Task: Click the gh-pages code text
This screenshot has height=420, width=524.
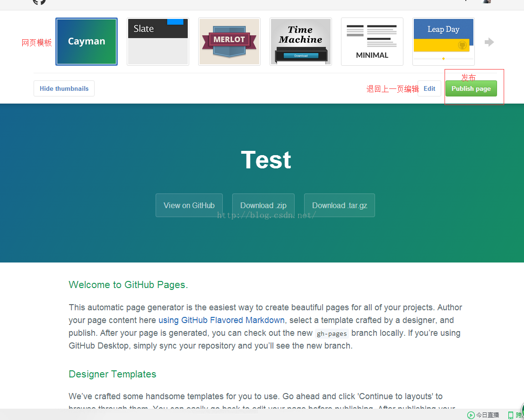Action: click(x=332, y=333)
